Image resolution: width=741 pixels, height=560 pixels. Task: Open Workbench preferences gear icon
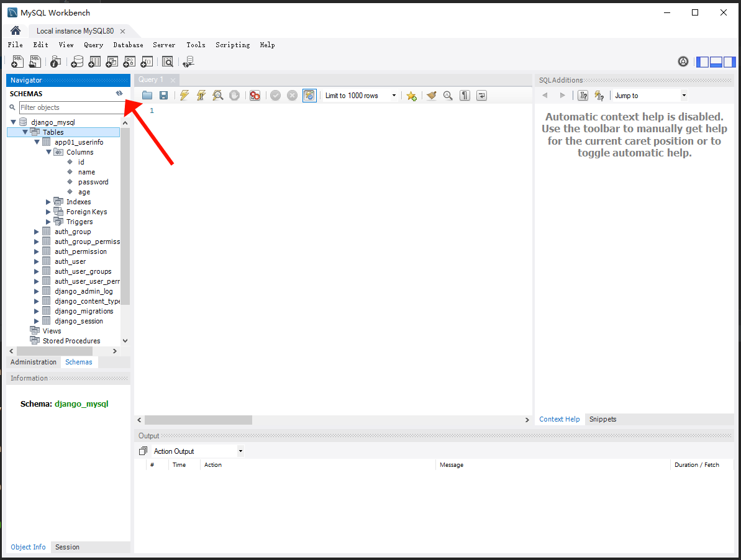click(683, 61)
